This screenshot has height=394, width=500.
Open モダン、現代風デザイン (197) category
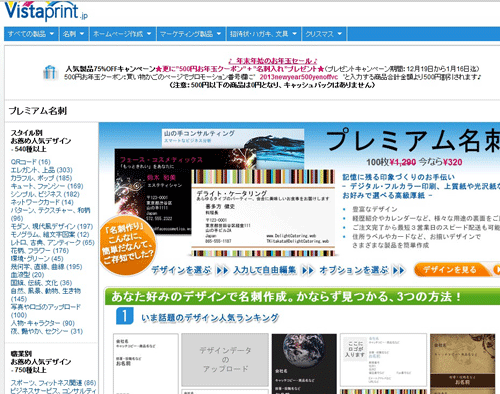(x=52, y=227)
